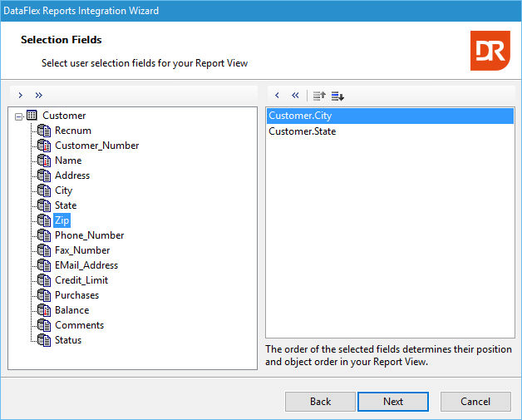Click the EMail_Address field icon

pyautogui.click(x=44, y=265)
